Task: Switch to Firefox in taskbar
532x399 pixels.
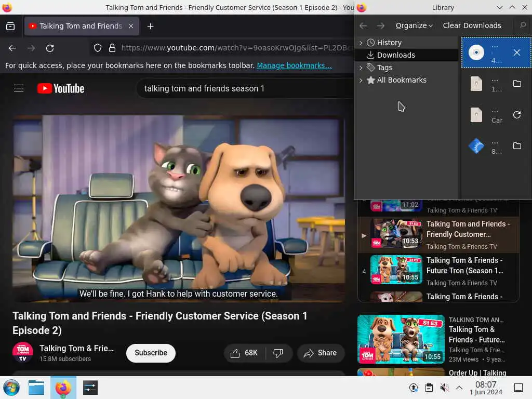Action: [63, 388]
